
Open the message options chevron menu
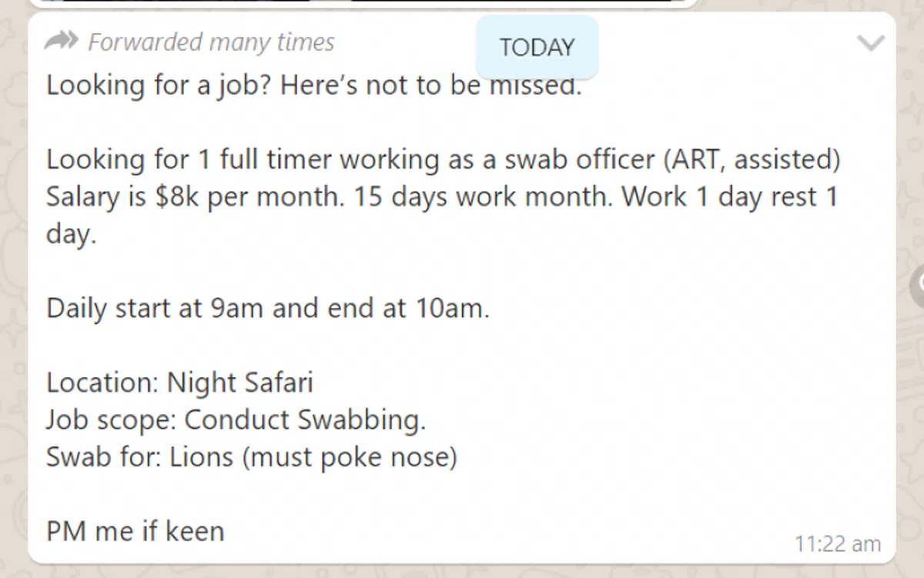[871, 44]
